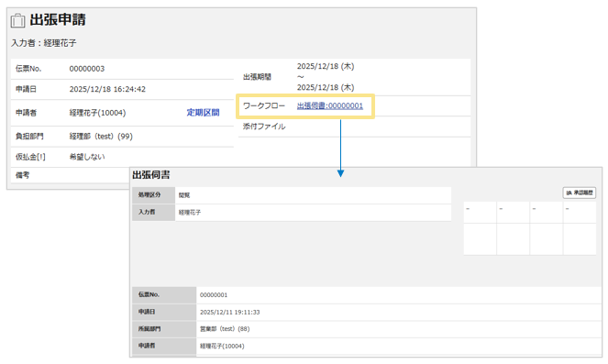Select applicant 経理花子(10004) in 出張申請
Screen dimensions: 608x364
click(98, 113)
